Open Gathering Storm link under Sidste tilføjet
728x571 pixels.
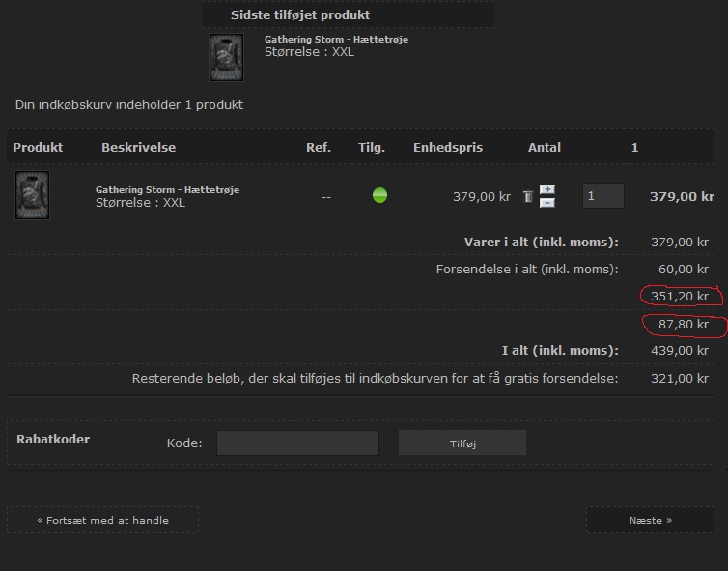[337, 39]
